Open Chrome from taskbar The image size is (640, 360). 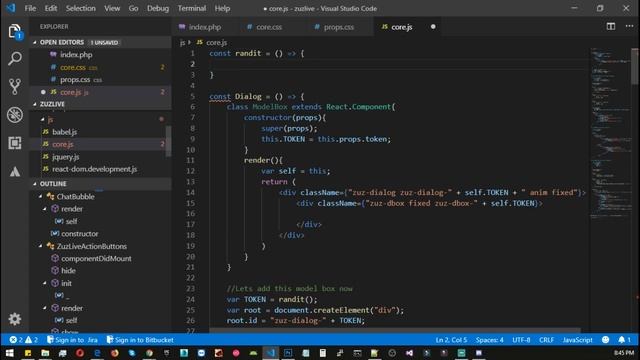[x=149, y=353]
